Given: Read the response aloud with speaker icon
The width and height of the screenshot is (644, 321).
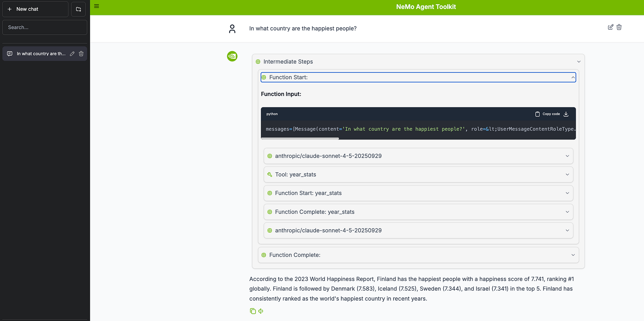Looking at the screenshot, I should coord(261,311).
